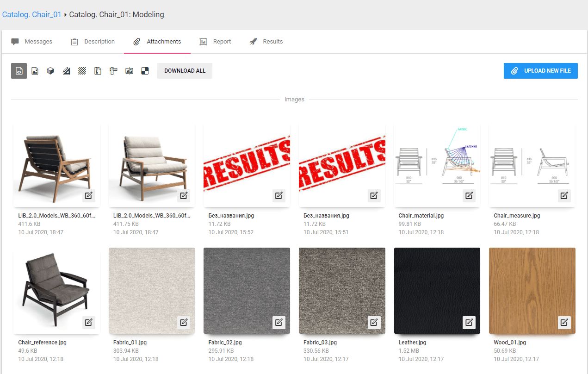
Task: Open the Fabric_02.jpg thumbnail
Action: [247, 291]
